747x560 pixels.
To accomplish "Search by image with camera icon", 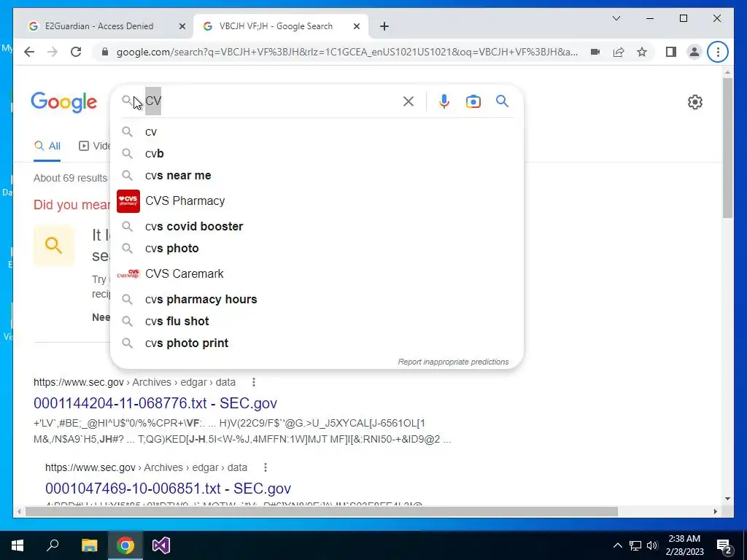I will [473, 101].
